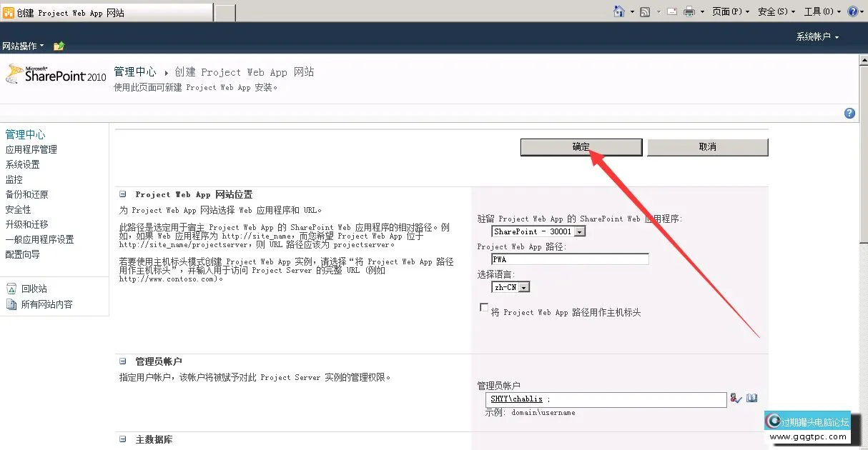Click the Project Web App path field
This screenshot has width=868, height=450.
coord(570,259)
